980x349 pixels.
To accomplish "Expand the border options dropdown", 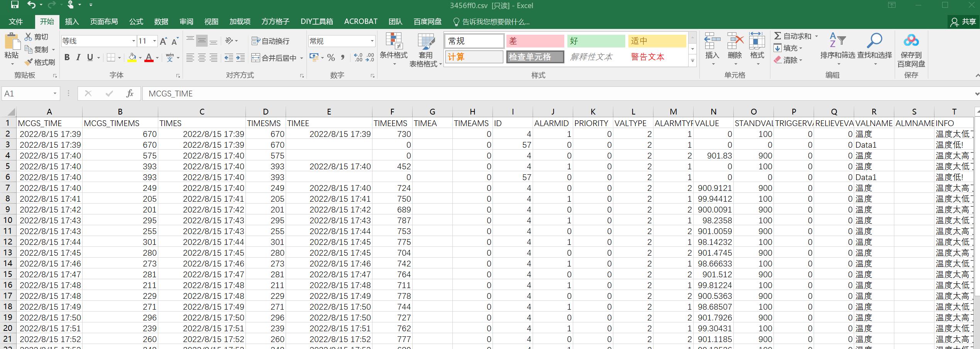I will [x=120, y=57].
